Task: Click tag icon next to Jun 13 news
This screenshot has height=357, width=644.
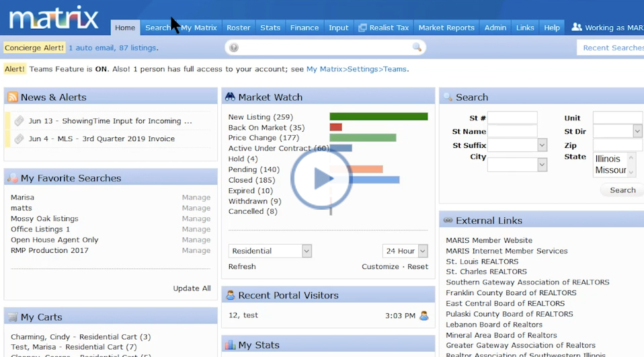Action: click(19, 121)
